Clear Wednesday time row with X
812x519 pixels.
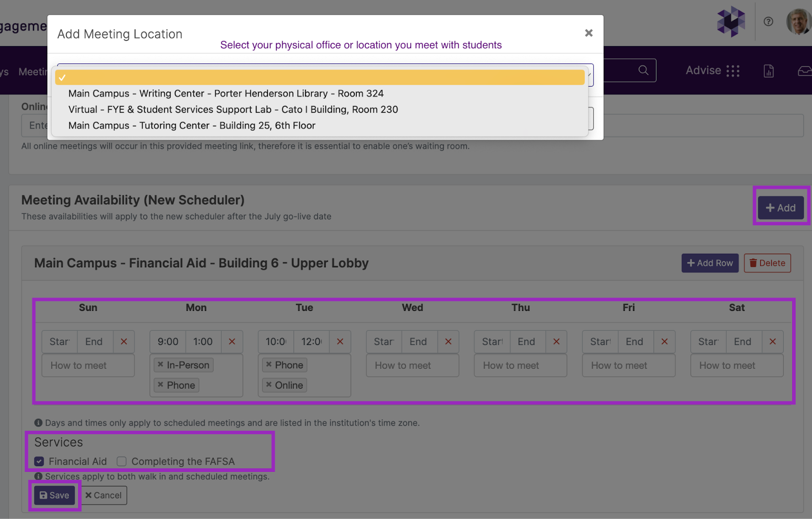(448, 341)
